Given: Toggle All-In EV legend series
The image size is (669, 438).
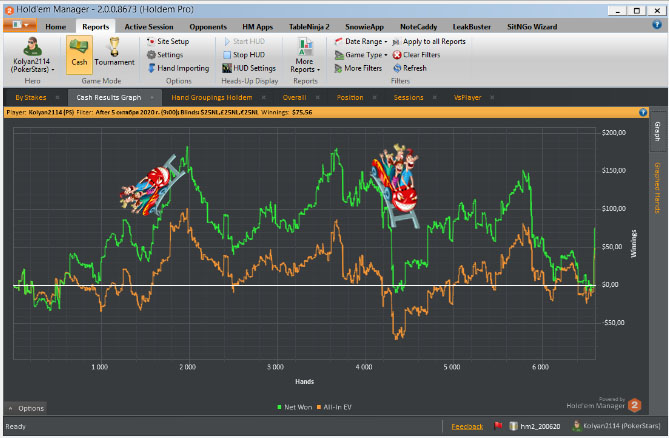Looking at the screenshot, I should tap(334, 407).
